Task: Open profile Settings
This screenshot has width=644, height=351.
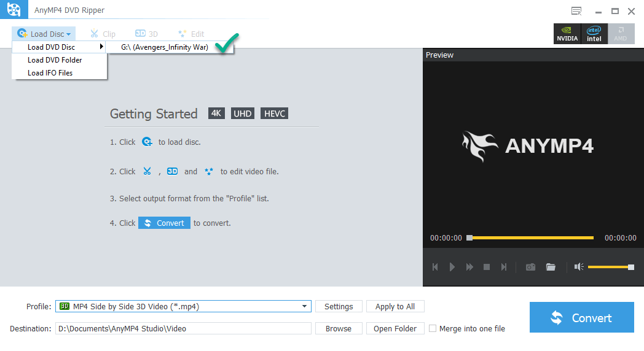Action: 339,306
